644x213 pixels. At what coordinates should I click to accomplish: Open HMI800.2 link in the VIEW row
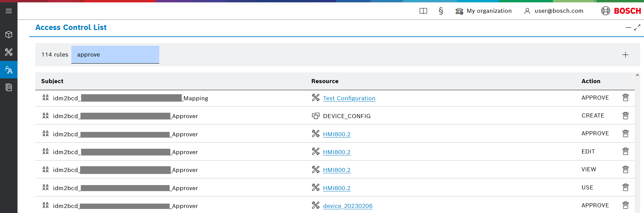(x=337, y=170)
